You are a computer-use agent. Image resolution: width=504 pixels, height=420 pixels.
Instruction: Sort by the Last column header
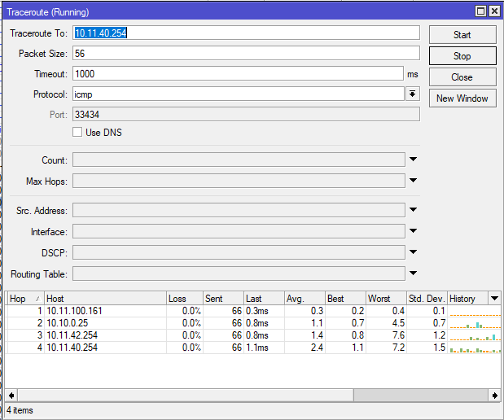(264, 299)
